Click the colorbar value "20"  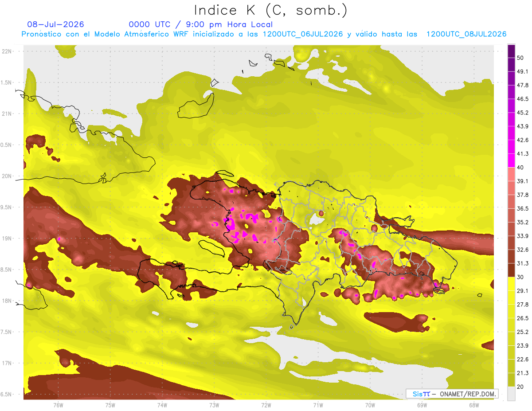[x=520, y=387]
